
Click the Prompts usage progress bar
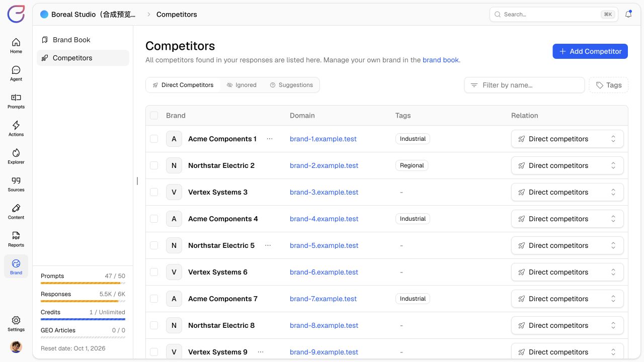point(83,283)
